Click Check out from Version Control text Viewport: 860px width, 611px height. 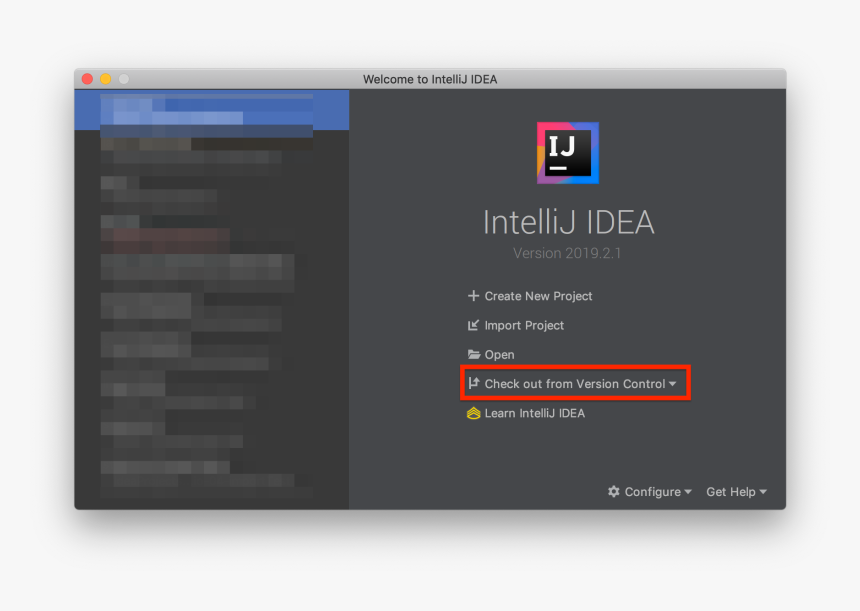coord(574,384)
